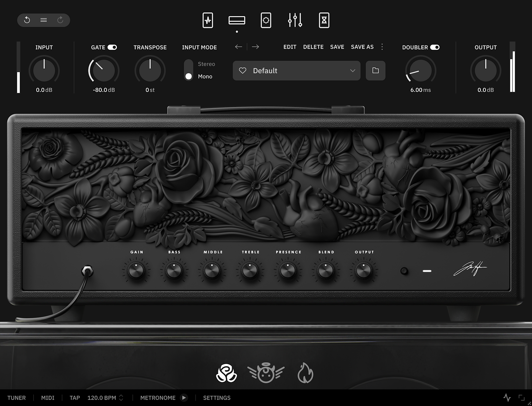
Task: Open the EQ sliders section icon
Action: coord(295,20)
